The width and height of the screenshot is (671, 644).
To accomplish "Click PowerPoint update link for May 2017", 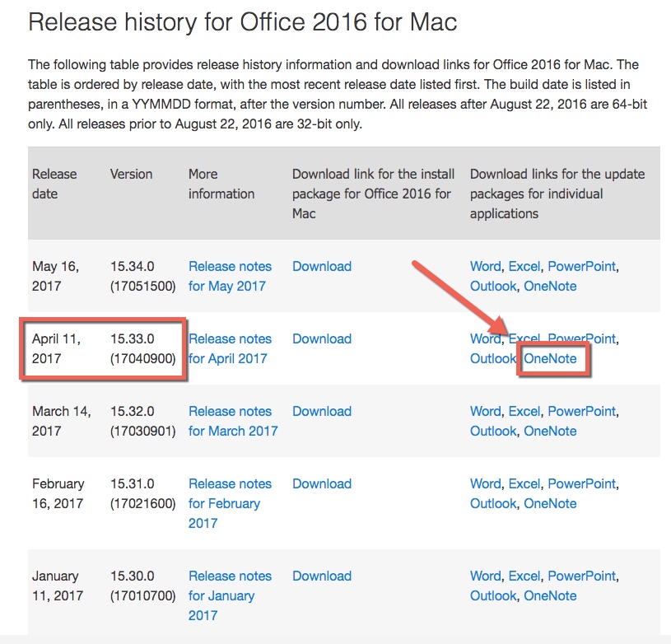I will (x=581, y=266).
